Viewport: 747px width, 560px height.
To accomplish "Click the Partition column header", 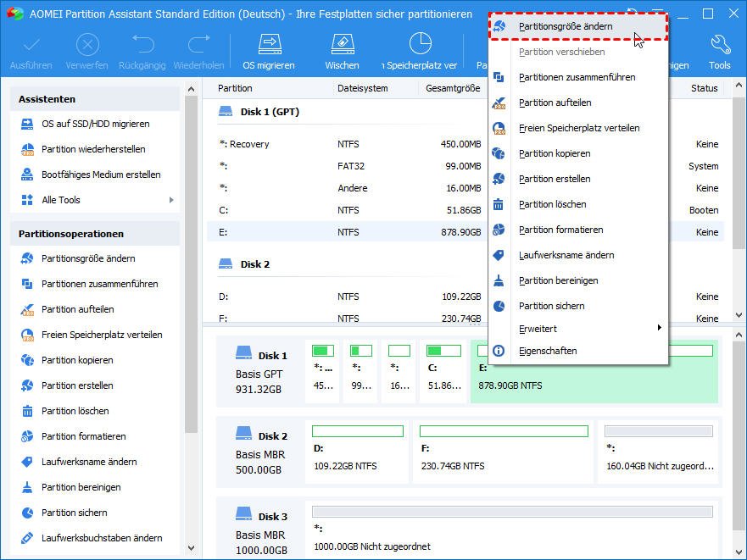I will click(x=235, y=88).
